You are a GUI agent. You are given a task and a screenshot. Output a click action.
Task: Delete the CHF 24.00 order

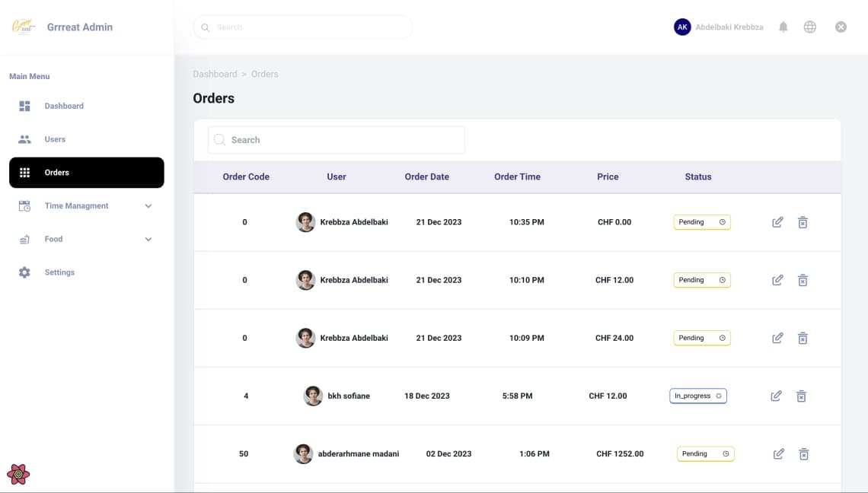point(802,338)
